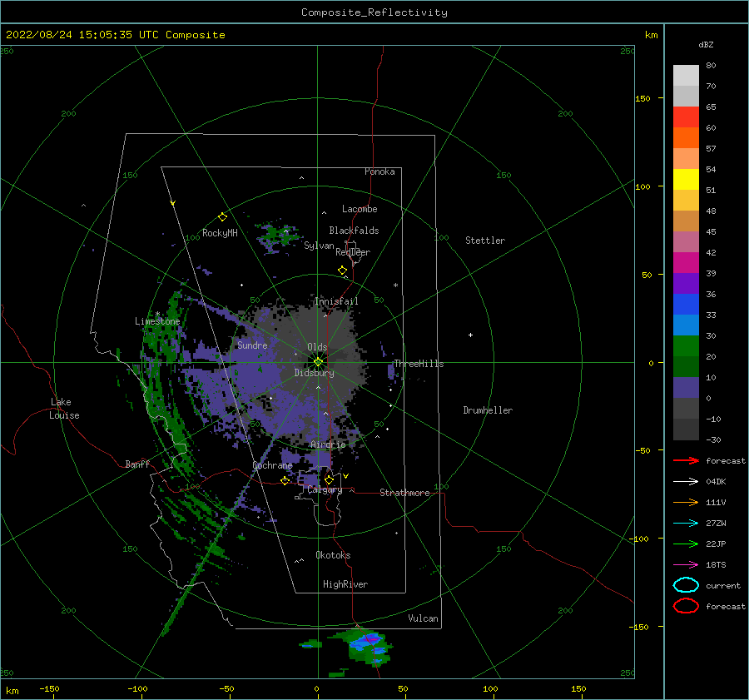Image resolution: width=749 pixels, height=700 pixels.
Task: Click the HighRiver town label
Action: pos(345,584)
